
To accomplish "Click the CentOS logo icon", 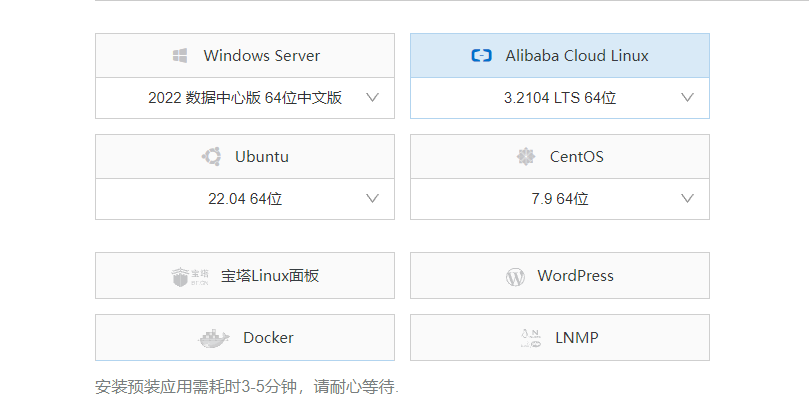I will click(x=526, y=156).
